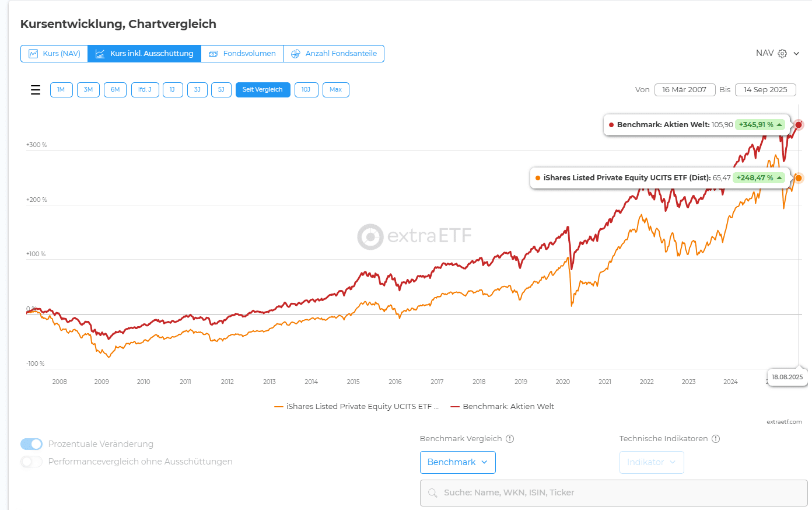Toggle Prozentuale Veränderung switch

[x=32, y=444]
